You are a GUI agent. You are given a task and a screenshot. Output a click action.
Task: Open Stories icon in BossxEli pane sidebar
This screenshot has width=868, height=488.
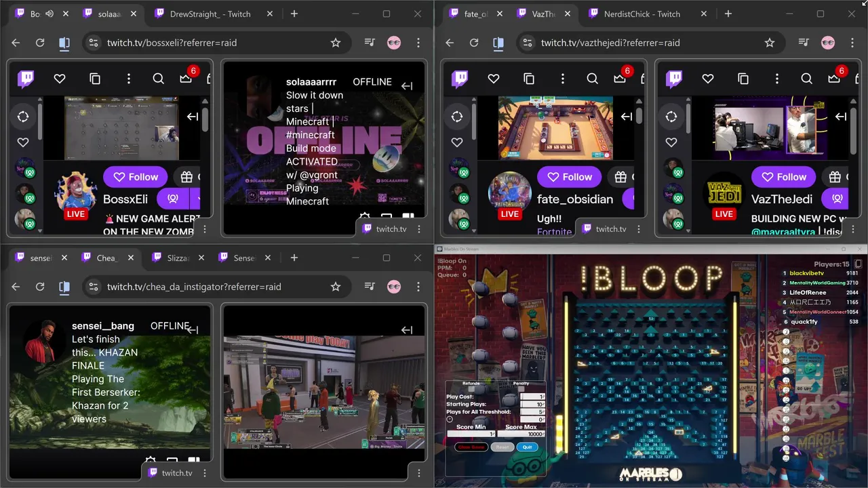pyautogui.click(x=23, y=117)
